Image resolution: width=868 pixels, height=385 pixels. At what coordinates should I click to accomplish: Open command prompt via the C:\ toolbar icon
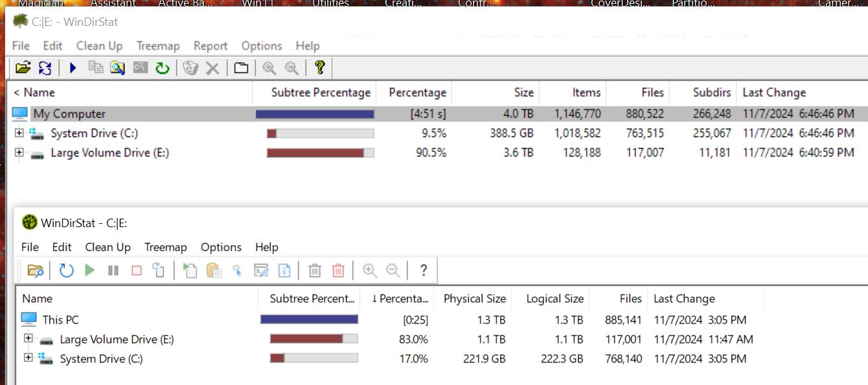[x=141, y=67]
